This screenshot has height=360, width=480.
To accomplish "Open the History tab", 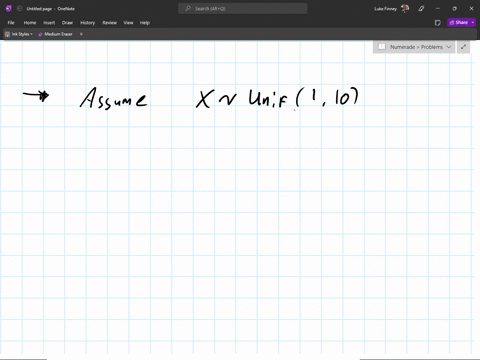I will [87, 23].
